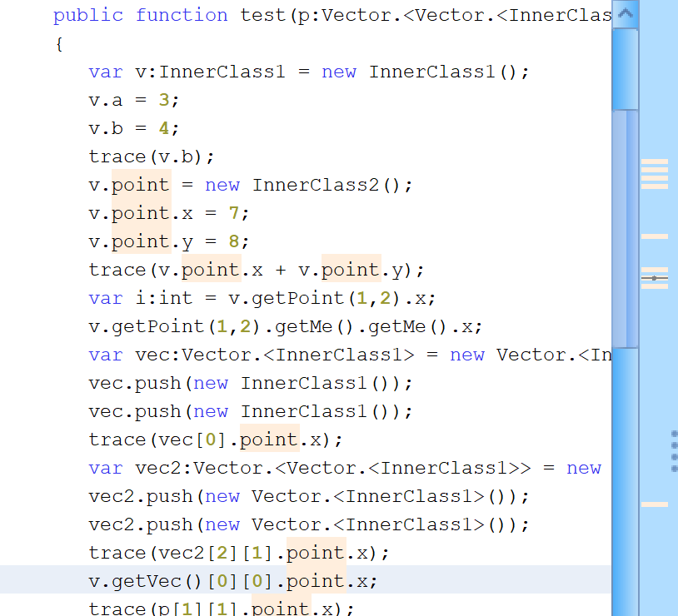678x616 pixels.
Task: Select the var keyword declaring vec2
Action: tap(106, 468)
